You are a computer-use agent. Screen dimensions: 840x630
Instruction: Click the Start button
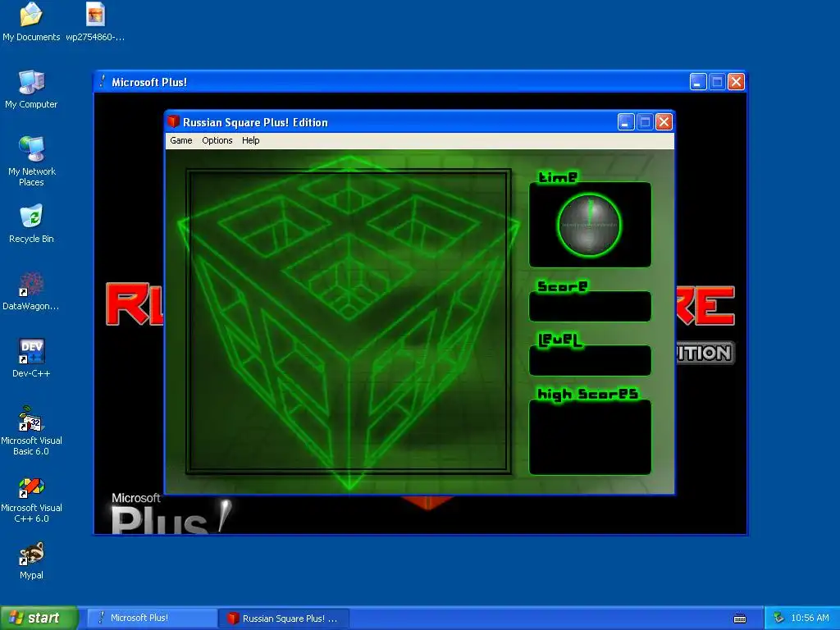pyautogui.click(x=39, y=618)
